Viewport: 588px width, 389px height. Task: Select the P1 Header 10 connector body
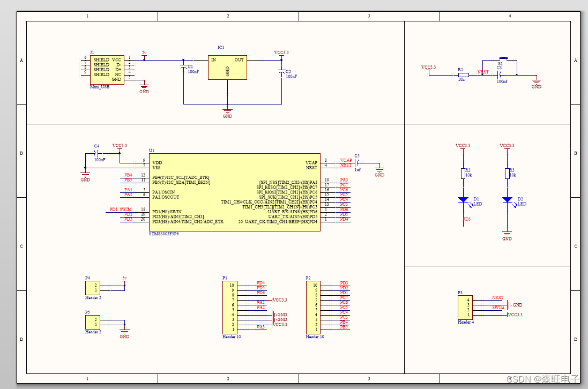click(x=230, y=308)
